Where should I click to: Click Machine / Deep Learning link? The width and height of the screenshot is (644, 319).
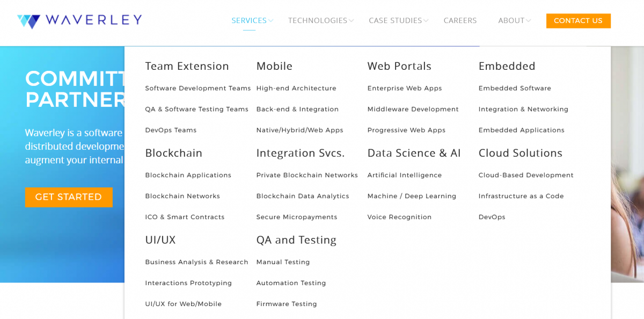tap(412, 196)
